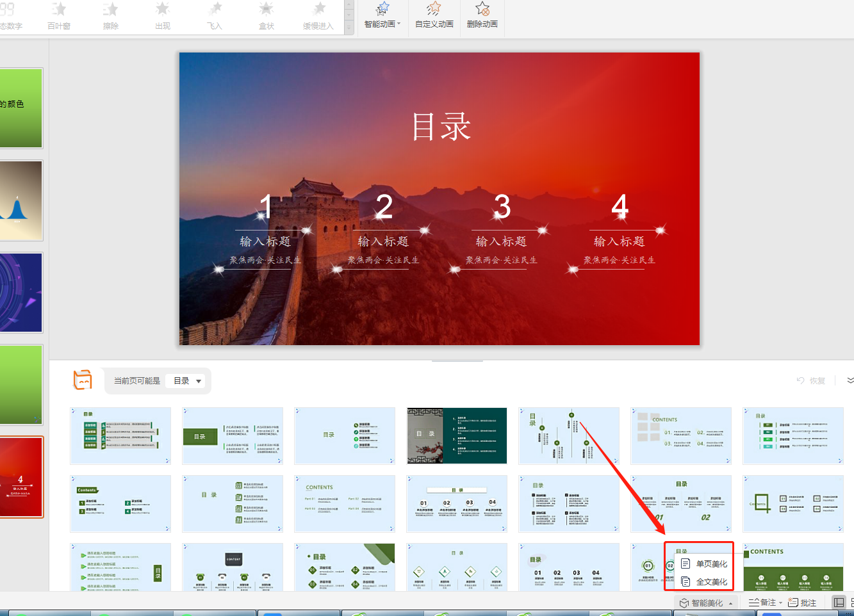Apply the 出现 animation effect
The image size is (854, 616).
click(x=162, y=17)
